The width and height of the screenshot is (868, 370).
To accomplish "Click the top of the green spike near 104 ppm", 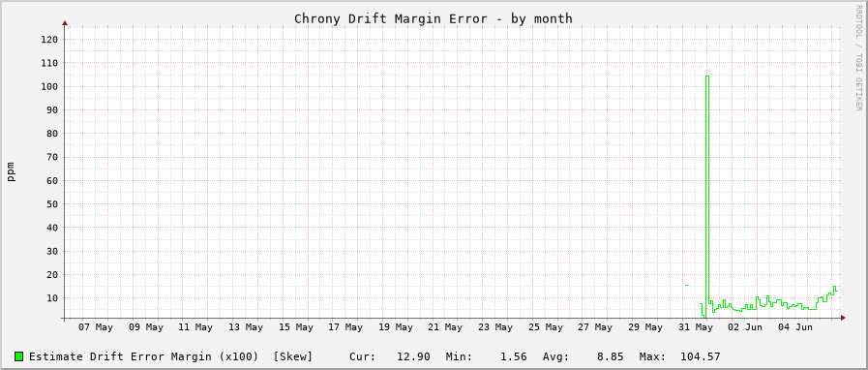I will point(707,76).
